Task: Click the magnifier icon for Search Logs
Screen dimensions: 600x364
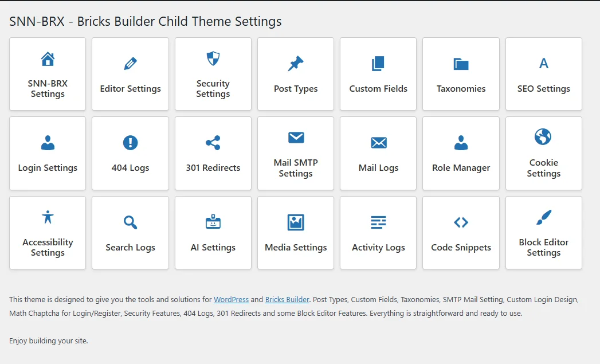Action: [x=130, y=222]
